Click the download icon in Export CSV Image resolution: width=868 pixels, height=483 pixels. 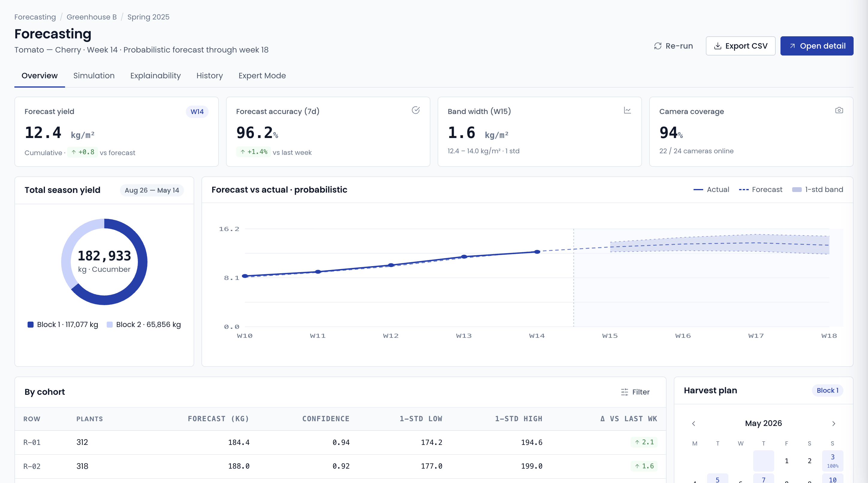718,46
